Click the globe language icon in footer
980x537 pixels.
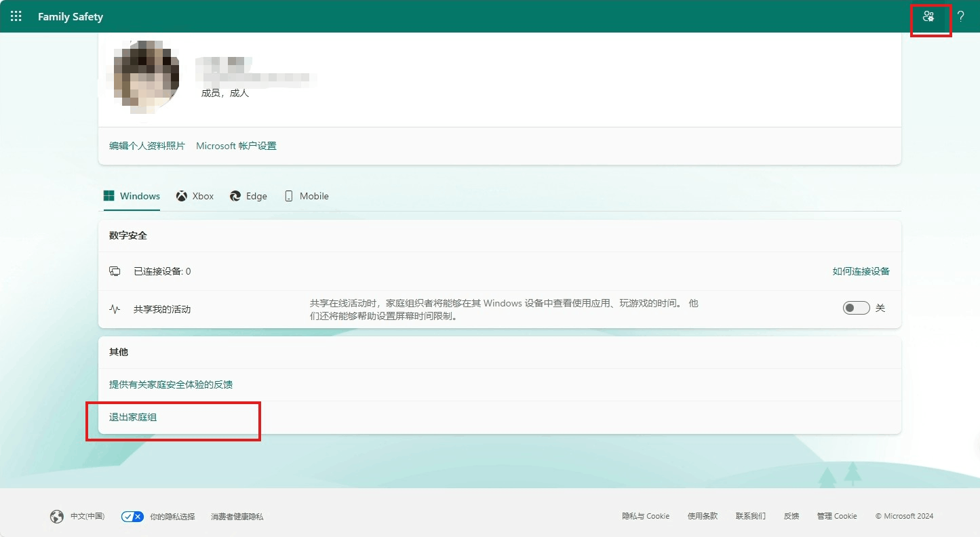[x=57, y=517]
